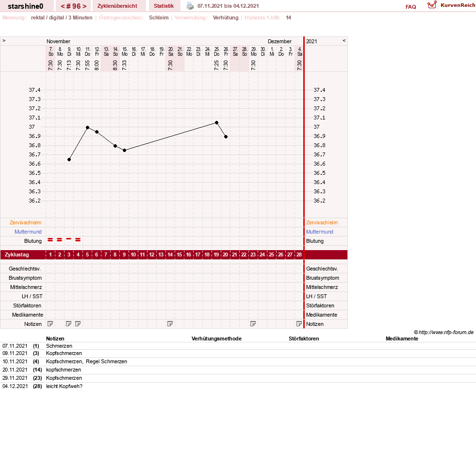Click the printer icon beside the date range

pos(190,6)
